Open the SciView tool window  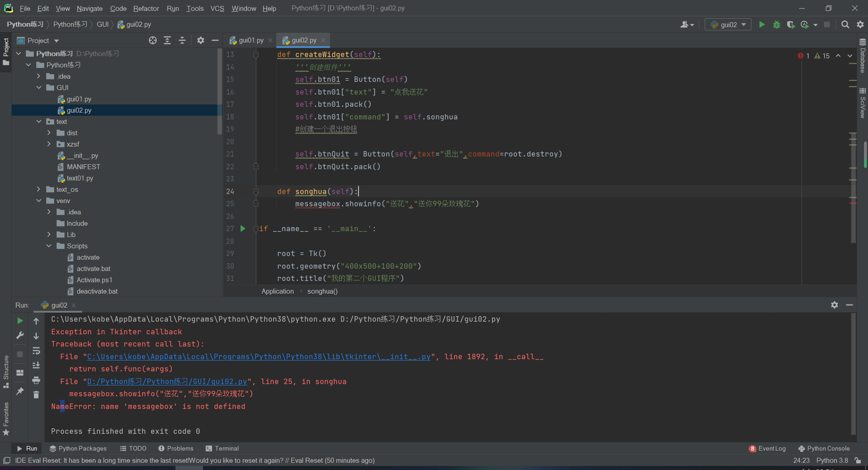pyautogui.click(x=863, y=103)
